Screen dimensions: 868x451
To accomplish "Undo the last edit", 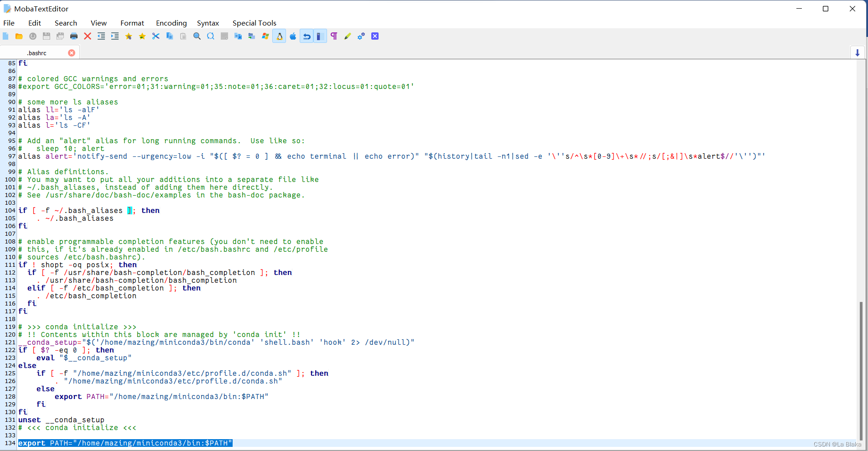I will (x=307, y=36).
